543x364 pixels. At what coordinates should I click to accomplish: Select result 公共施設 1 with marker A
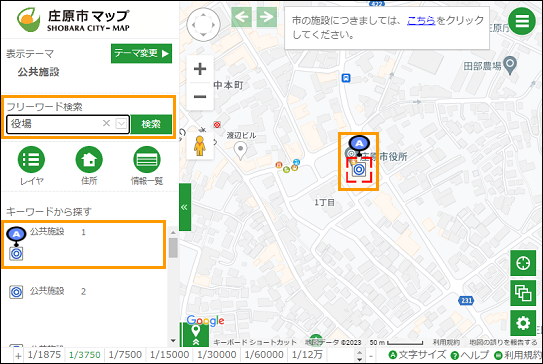(x=83, y=245)
